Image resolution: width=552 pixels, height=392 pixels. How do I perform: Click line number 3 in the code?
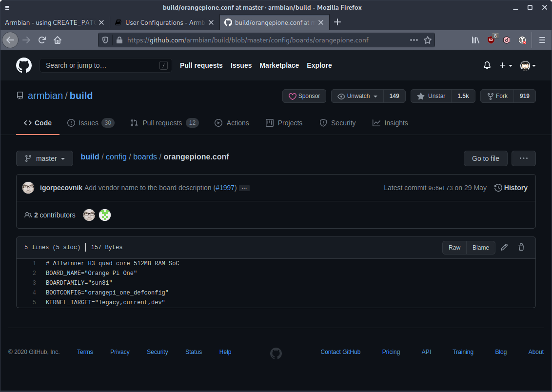[34, 283]
